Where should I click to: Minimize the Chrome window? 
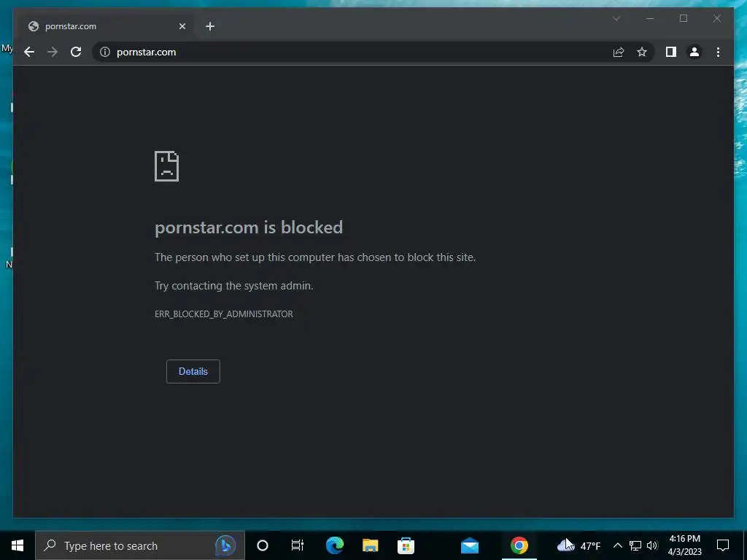[x=650, y=18]
